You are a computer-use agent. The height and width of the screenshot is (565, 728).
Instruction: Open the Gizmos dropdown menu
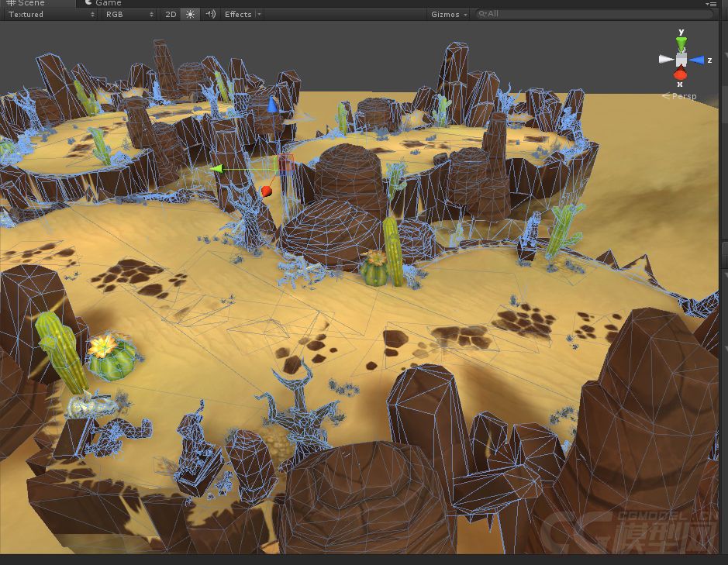[448, 15]
